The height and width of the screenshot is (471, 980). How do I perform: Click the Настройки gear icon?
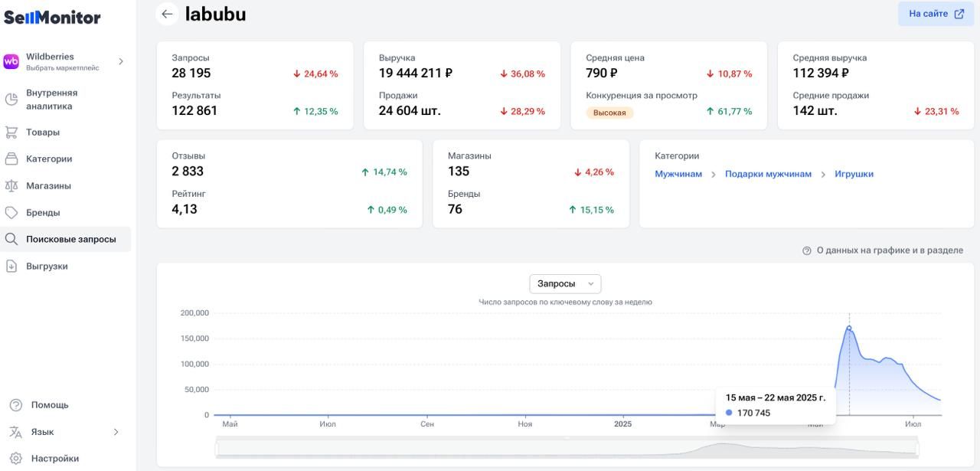[x=15, y=459]
